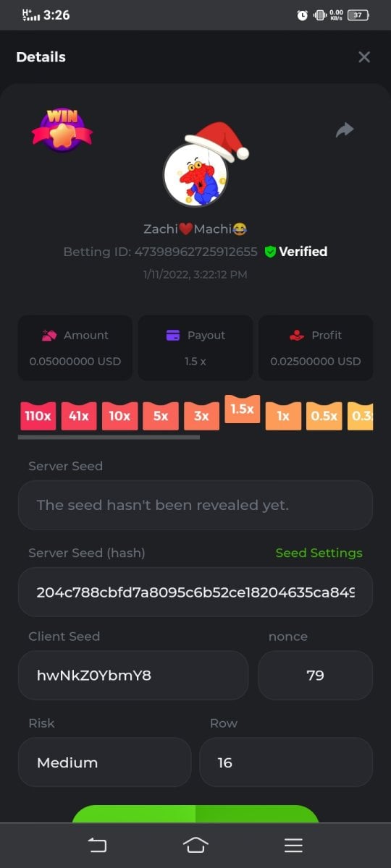Select the 0.5x multiplier tile
Viewport: 391px width, 868px height.
pos(324,416)
